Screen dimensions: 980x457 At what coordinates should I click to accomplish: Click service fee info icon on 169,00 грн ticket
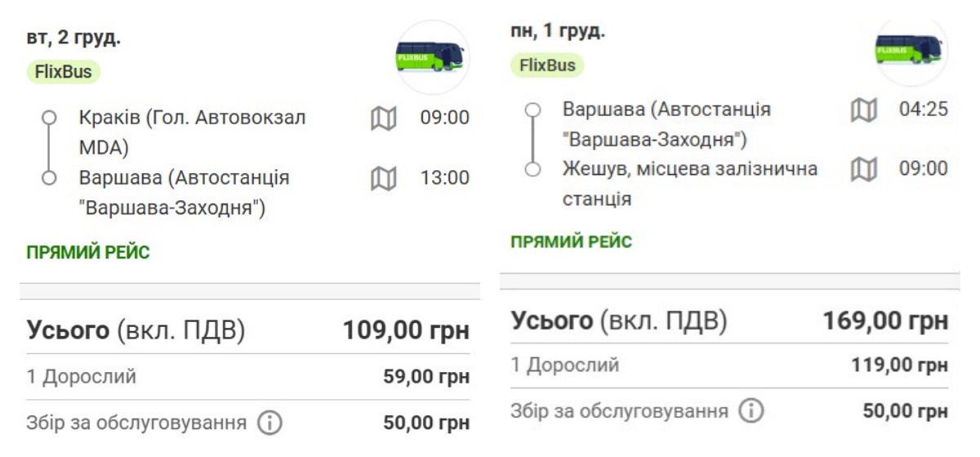click(751, 410)
